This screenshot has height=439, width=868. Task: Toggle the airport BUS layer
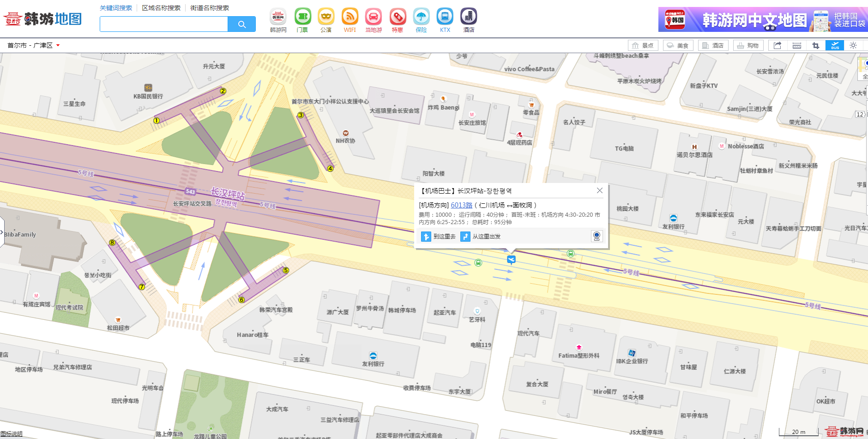tap(835, 45)
